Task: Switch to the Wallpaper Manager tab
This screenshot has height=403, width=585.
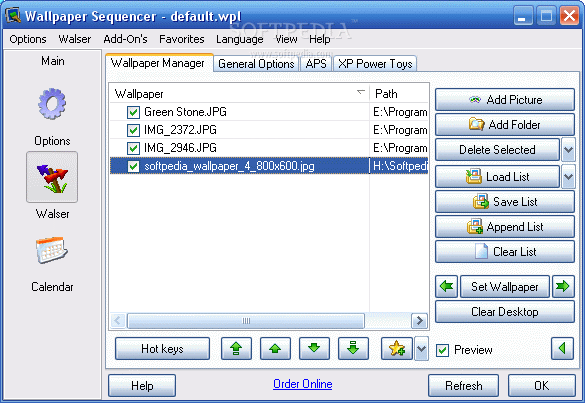Action: (x=159, y=63)
